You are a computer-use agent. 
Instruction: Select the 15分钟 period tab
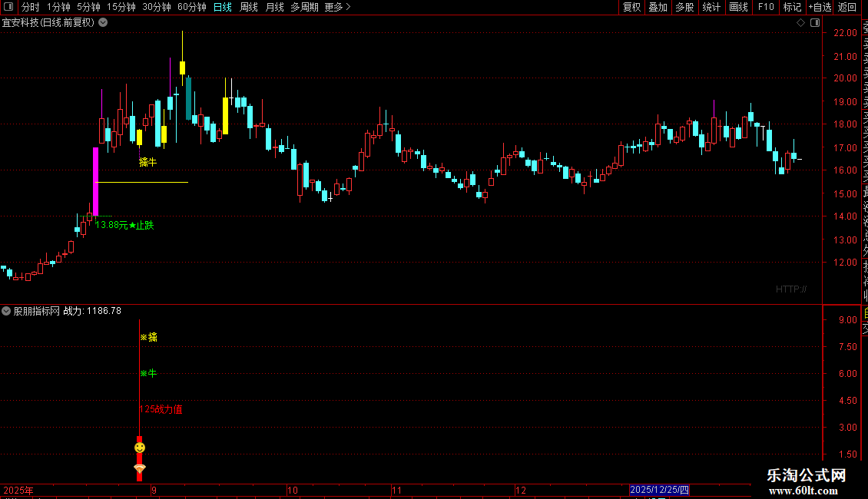(x=121, y=7)
